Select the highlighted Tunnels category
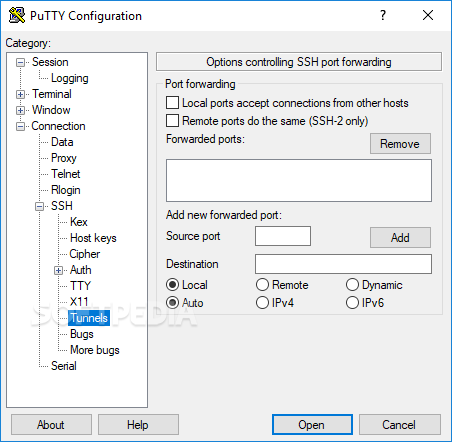 coord(89,318)
